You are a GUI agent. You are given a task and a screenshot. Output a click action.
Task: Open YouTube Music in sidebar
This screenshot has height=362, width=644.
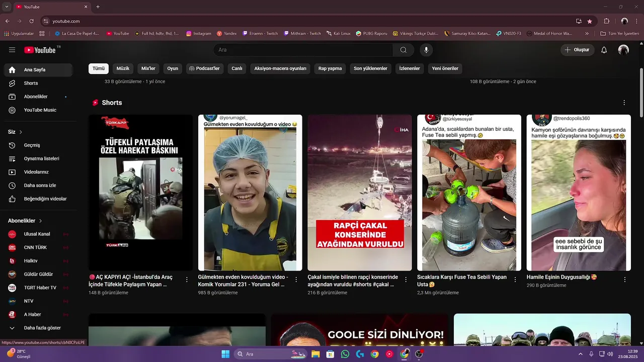click(x=38, y=110)
